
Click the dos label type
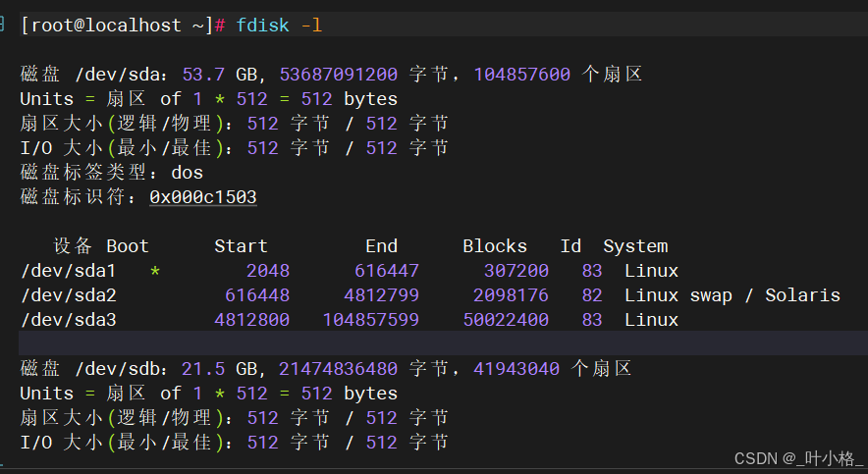click(188, 173)
